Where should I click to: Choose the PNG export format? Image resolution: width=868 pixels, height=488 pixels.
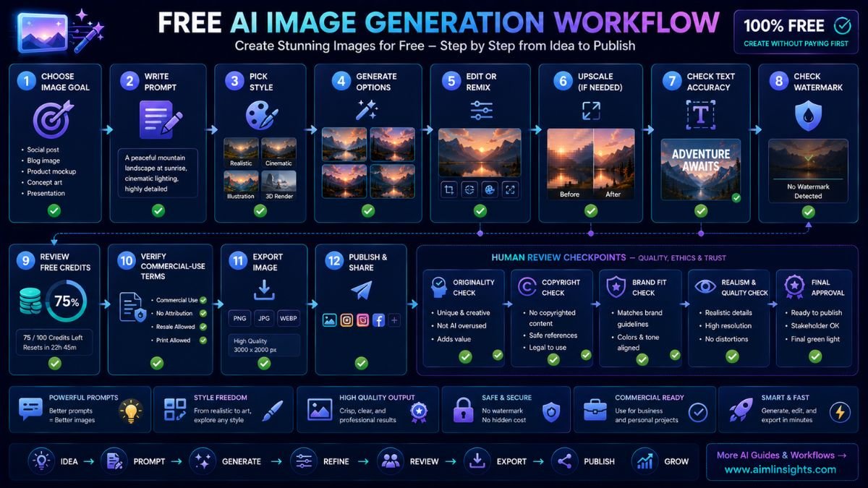[240, 318]
